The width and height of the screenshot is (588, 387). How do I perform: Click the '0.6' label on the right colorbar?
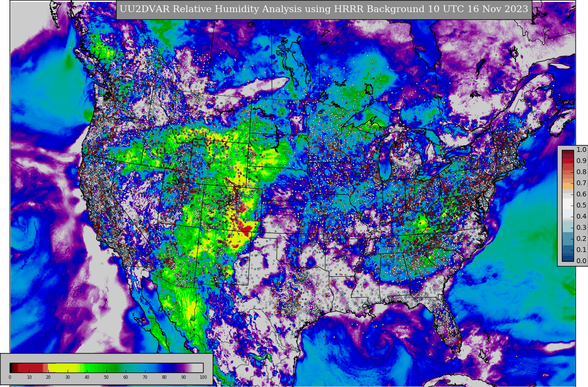click(581, 194)
